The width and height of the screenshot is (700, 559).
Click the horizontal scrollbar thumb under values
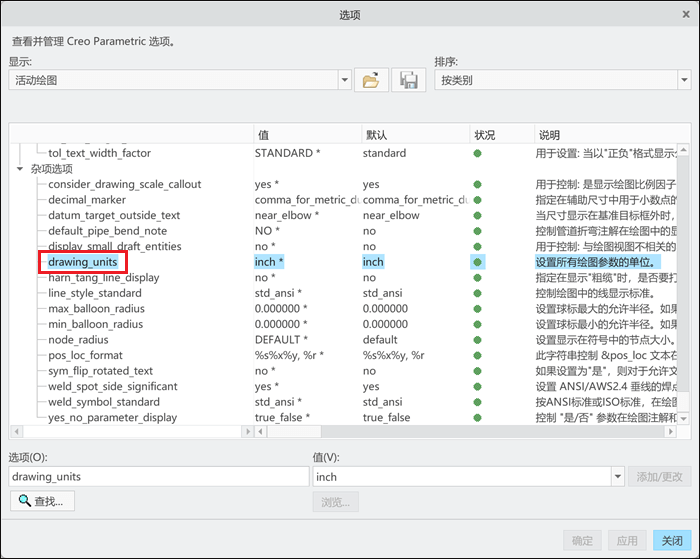coord(294,432)
